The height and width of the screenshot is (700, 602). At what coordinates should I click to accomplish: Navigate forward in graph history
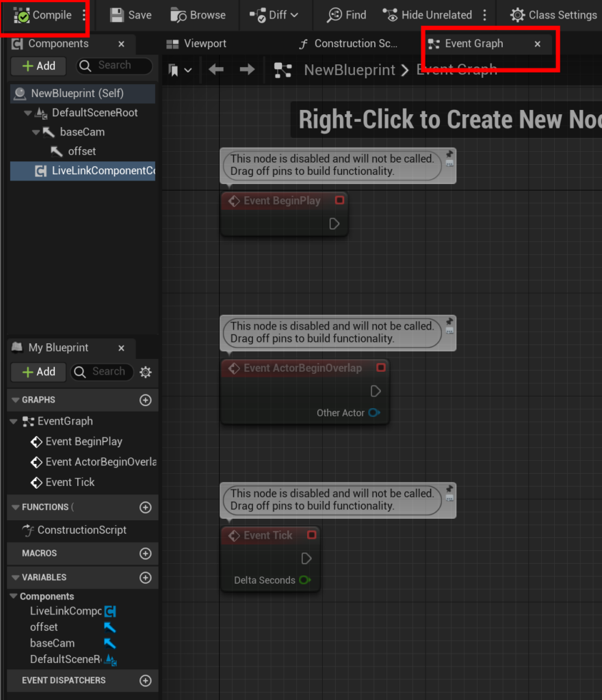(x=247, y=70)
